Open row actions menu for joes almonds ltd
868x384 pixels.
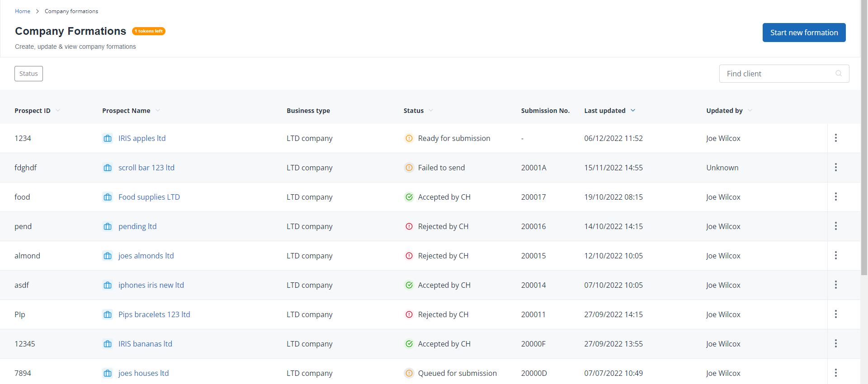click(x=835, y=255)
